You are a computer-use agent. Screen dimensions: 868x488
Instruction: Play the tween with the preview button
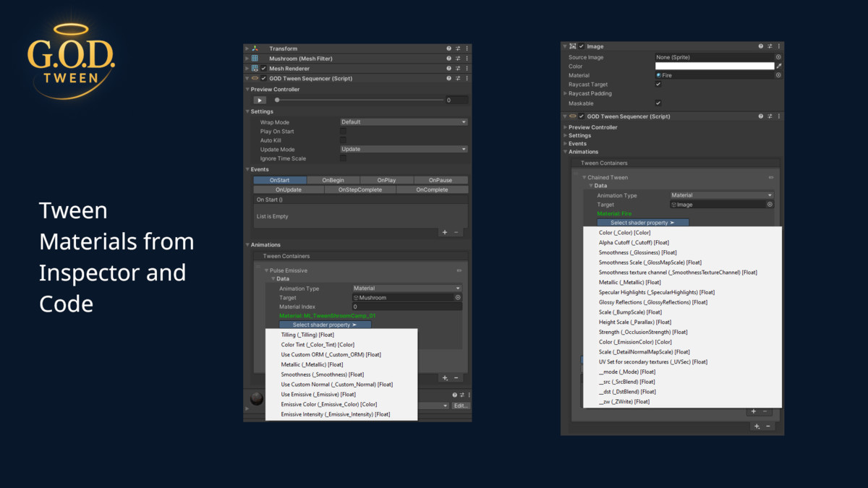(x=260, y=100)
